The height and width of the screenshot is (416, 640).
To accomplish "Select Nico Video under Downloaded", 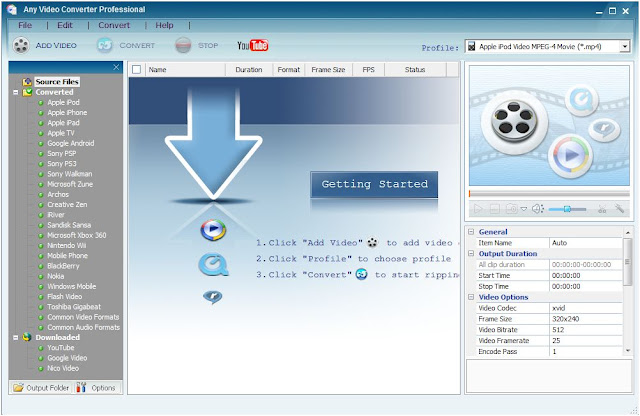I will tap(63, 368).
